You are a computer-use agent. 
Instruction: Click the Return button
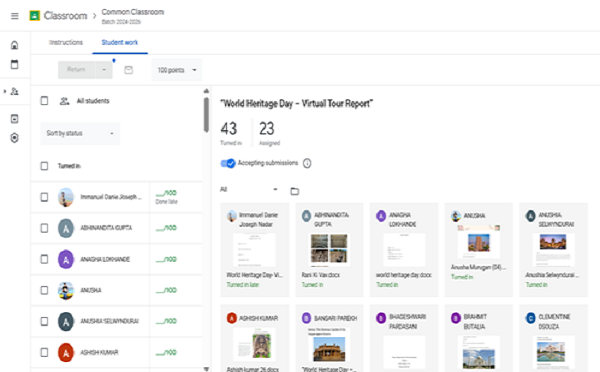click(77, 70)
